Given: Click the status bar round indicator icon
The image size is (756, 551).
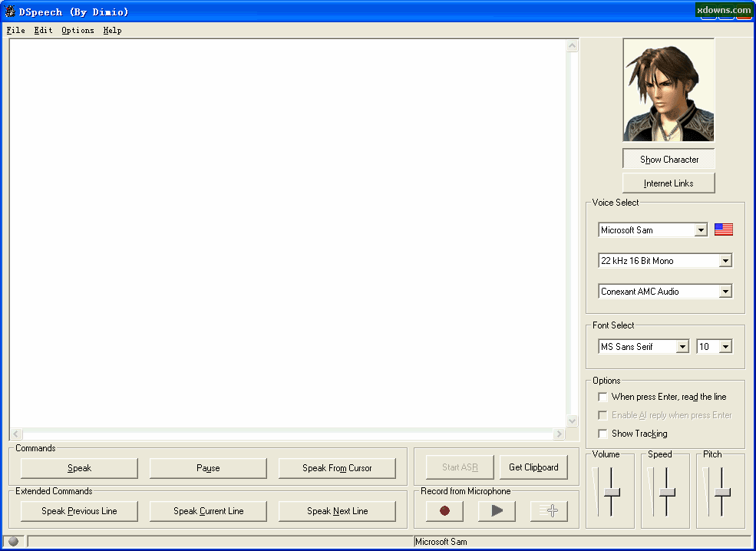Looking at the screenshot, I should [13, 541].
